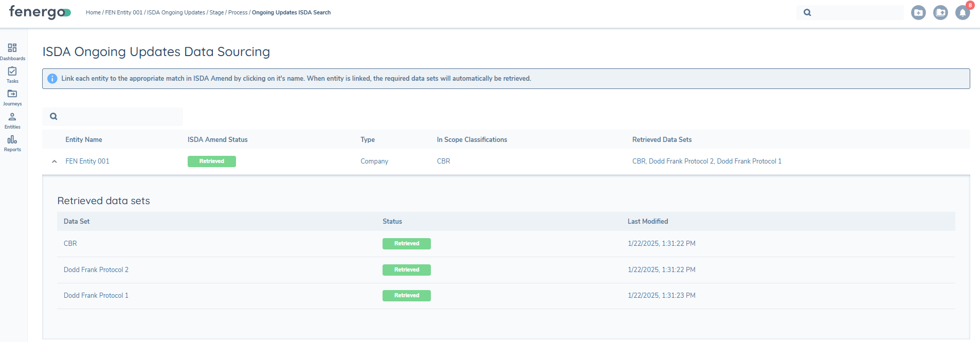Click the ISDA Amend Status column header
980x342 pixels.
(x=217, y=140)
